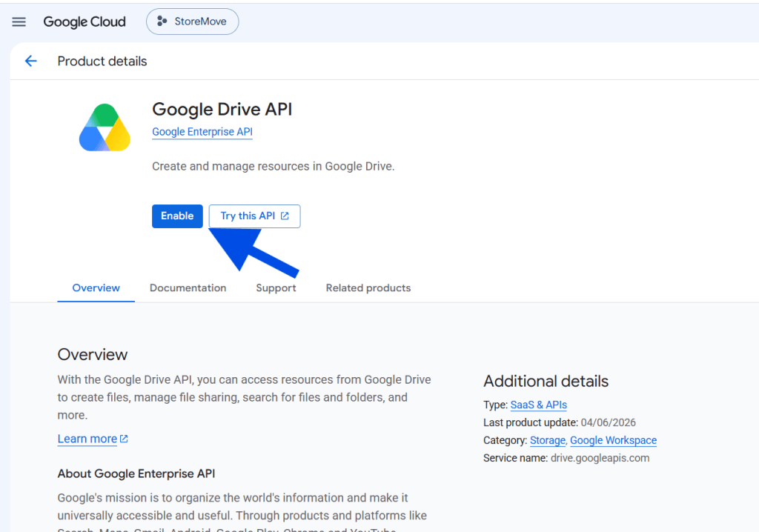Click the About Google Enterprise API heading
Image resolution: width=759 pixels, height=532 pixels.
point(136,473)
